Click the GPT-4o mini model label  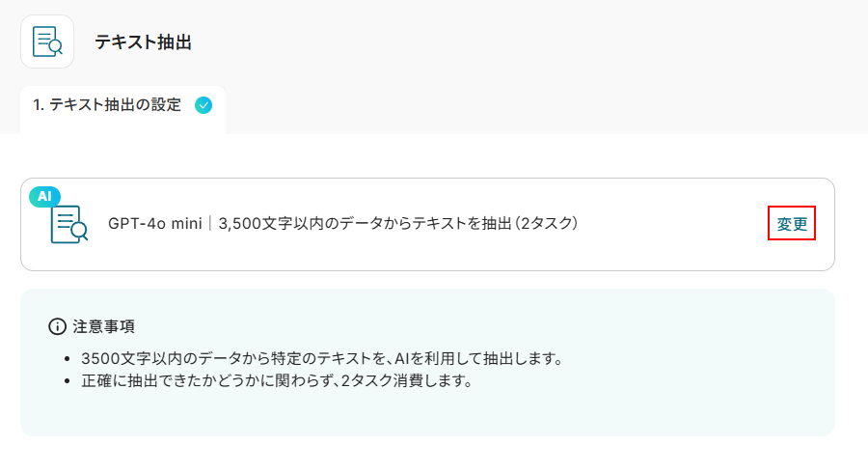[x=154, y=224]
